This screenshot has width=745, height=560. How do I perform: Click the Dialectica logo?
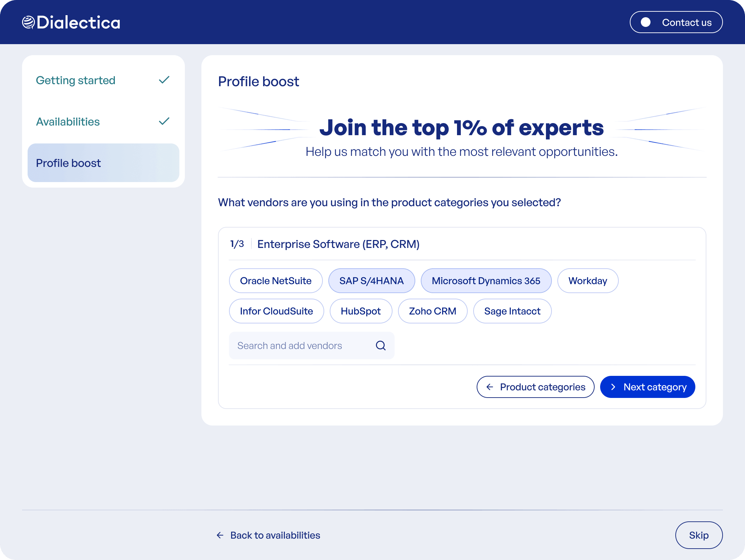point(71,22)
